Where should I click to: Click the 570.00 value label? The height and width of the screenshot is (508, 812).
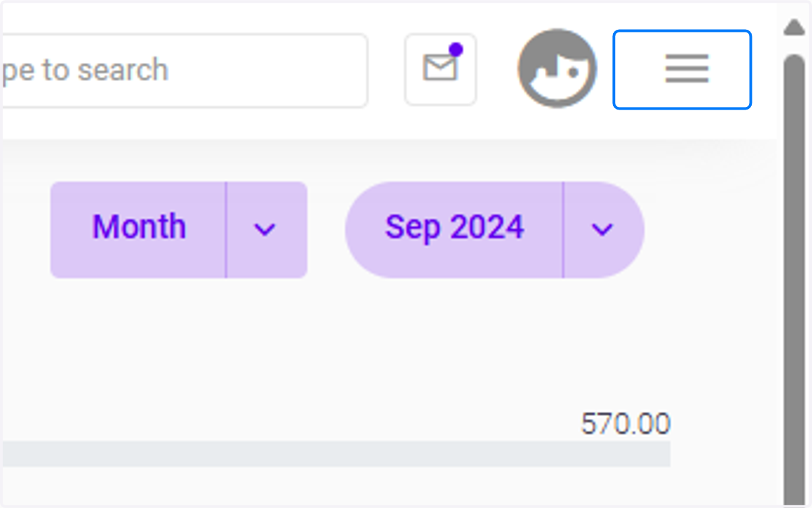(625, 424)
